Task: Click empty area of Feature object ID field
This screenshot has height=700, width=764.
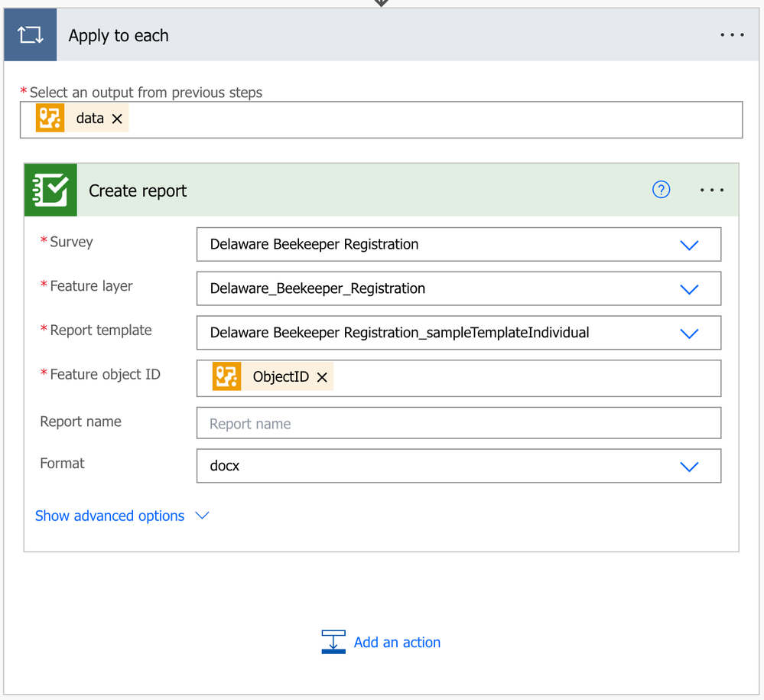Action: coord(528,378)
